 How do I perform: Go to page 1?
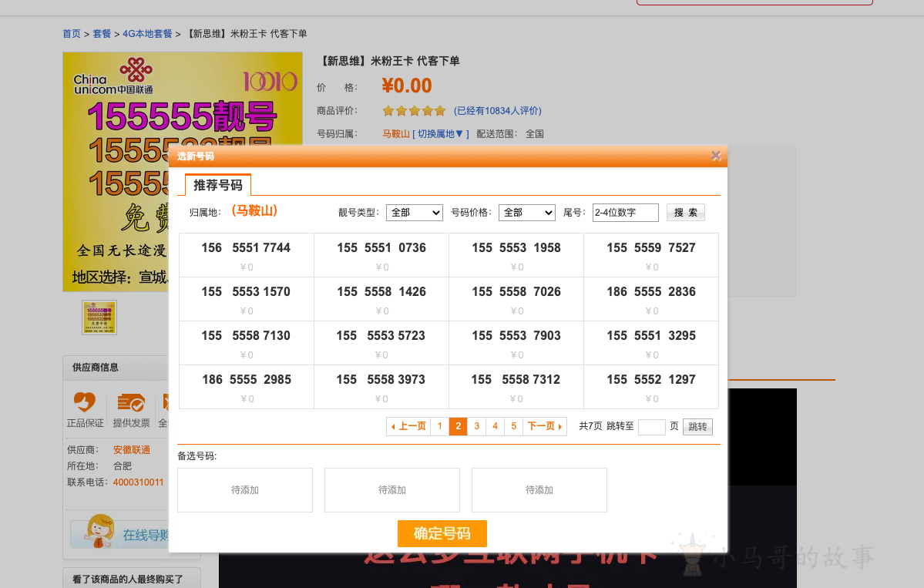pos(439,426)
